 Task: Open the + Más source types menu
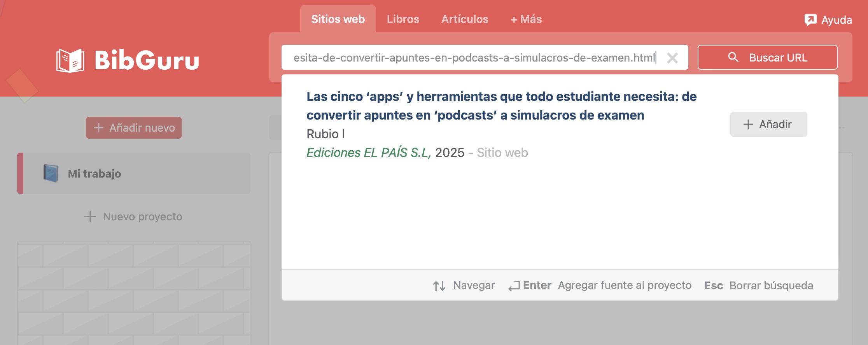(x=526, y=19)
